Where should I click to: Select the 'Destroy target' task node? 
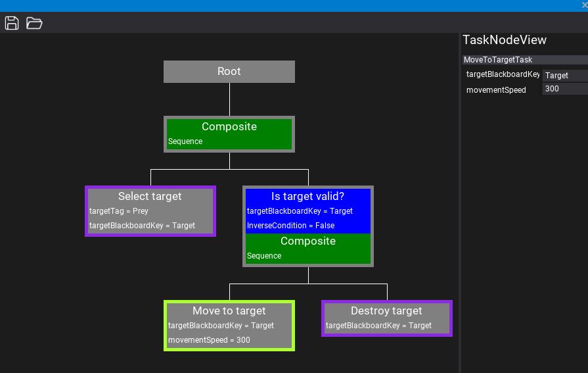[x=386, y=318]
